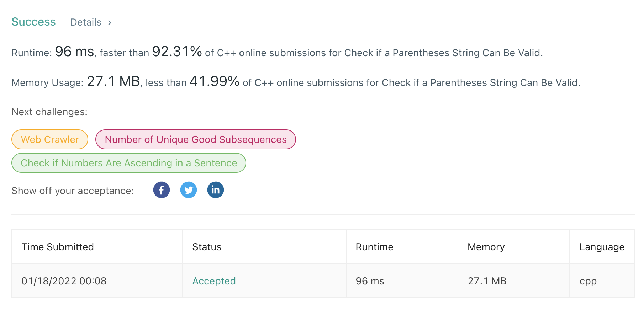Click the Language column header
The image size is (644, 310).
602,247
